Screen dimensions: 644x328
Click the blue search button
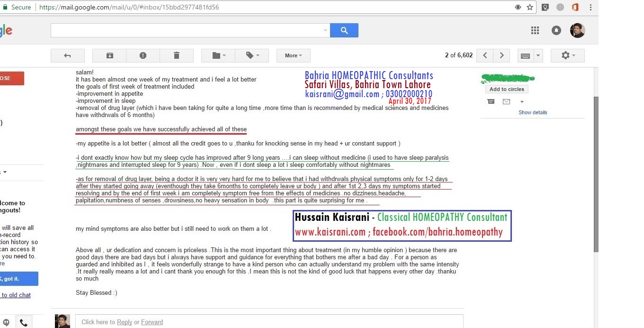click(x=344, y=30)
